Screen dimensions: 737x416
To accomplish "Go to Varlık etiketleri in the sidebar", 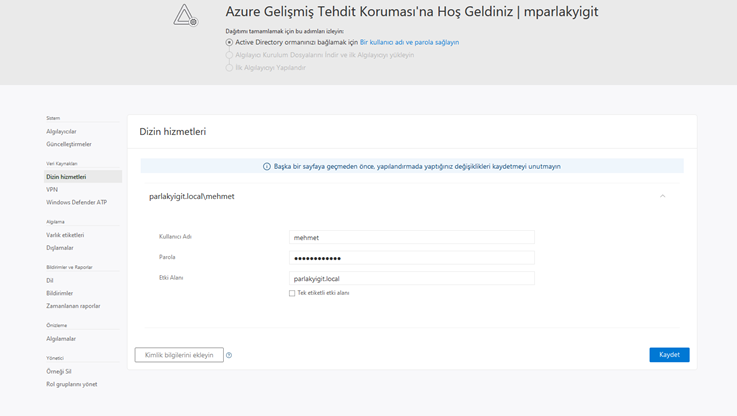I will coord(65,235).
